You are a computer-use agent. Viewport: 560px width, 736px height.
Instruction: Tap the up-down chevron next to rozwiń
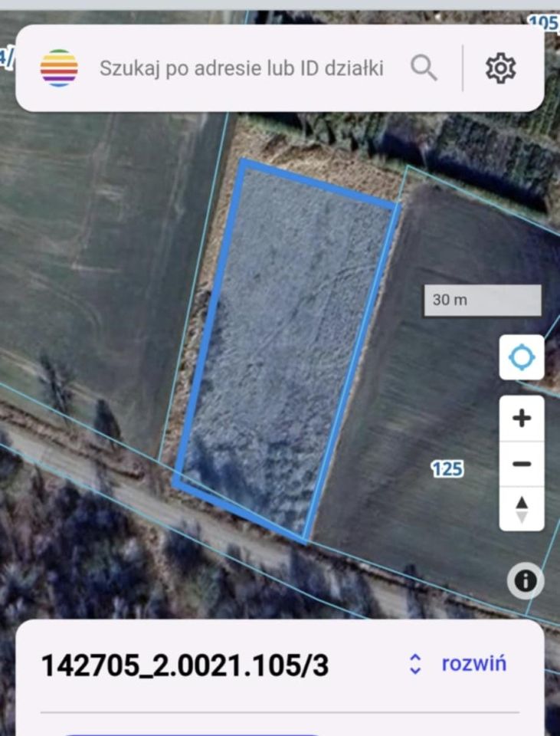[x=415, y=664]
